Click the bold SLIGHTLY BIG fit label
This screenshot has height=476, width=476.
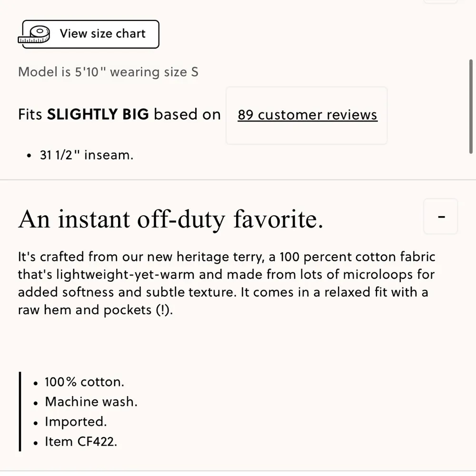click(x=98, y=115)
